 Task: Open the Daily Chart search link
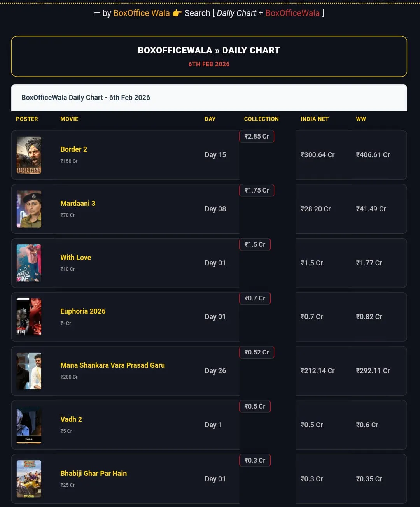point(237,13)
